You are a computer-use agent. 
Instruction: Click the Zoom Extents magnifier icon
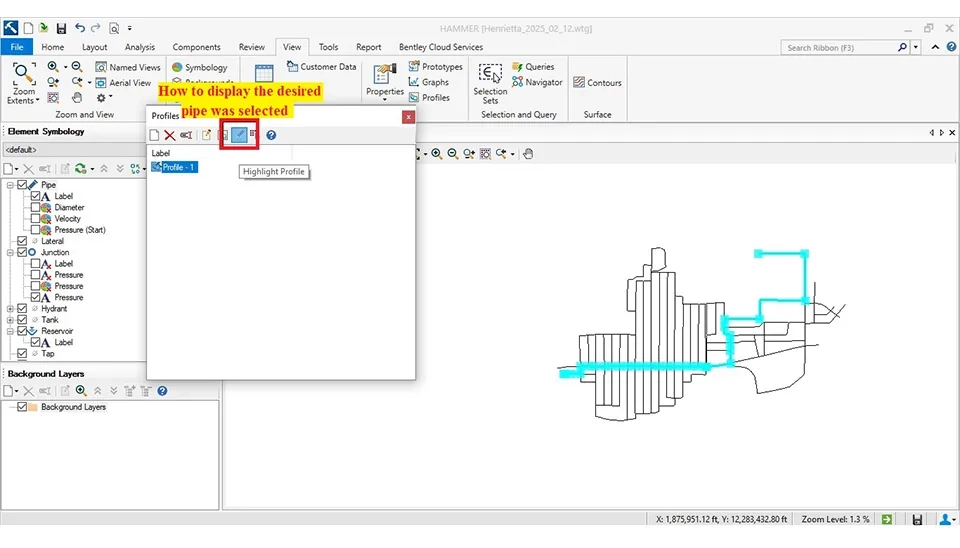click(24, 73)
